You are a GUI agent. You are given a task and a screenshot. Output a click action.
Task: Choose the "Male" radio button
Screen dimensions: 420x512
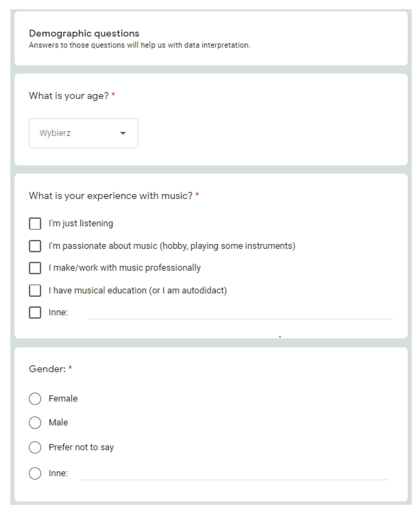[35, 423]
